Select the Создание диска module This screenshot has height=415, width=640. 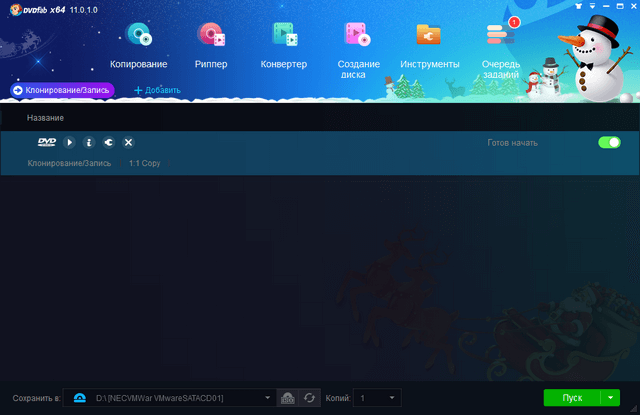coord(358,51)
